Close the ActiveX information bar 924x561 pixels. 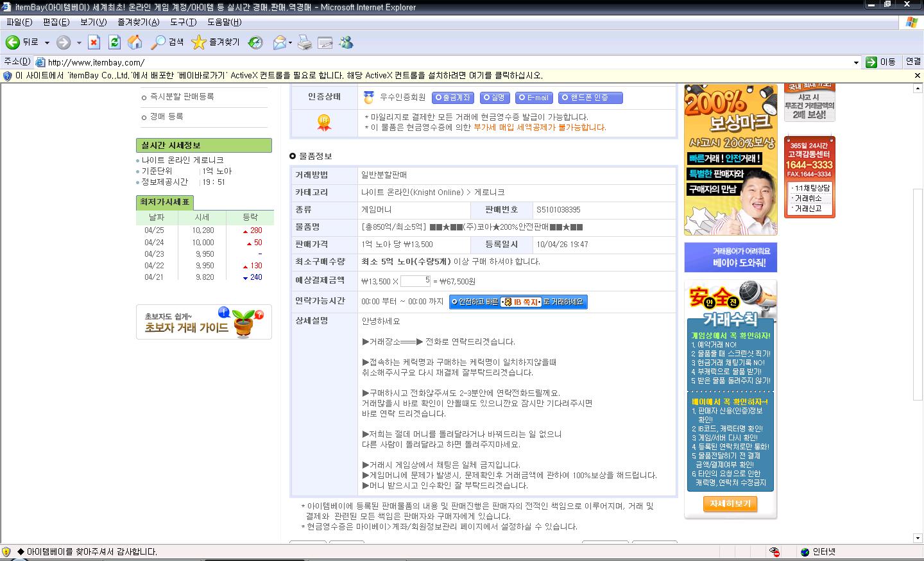click(x=917, y=75)
